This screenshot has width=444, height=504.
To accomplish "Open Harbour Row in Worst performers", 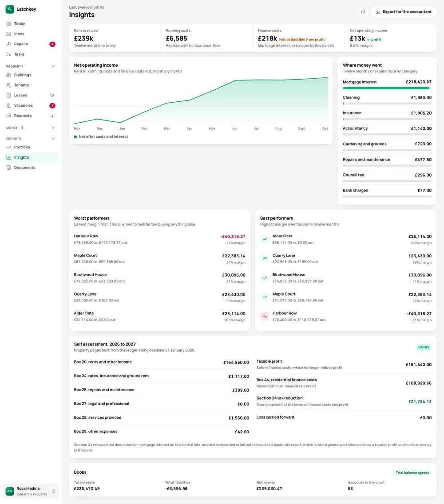I will [x=159, y=239].
